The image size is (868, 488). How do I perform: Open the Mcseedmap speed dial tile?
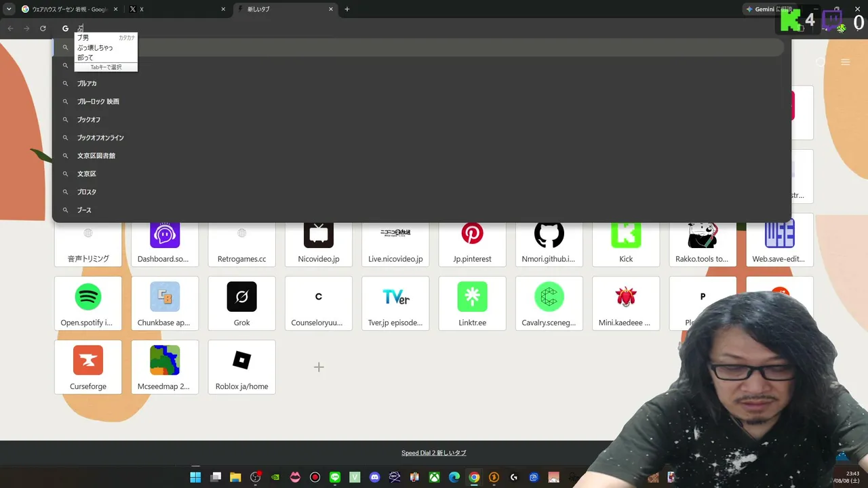click(x=165, y=367)
